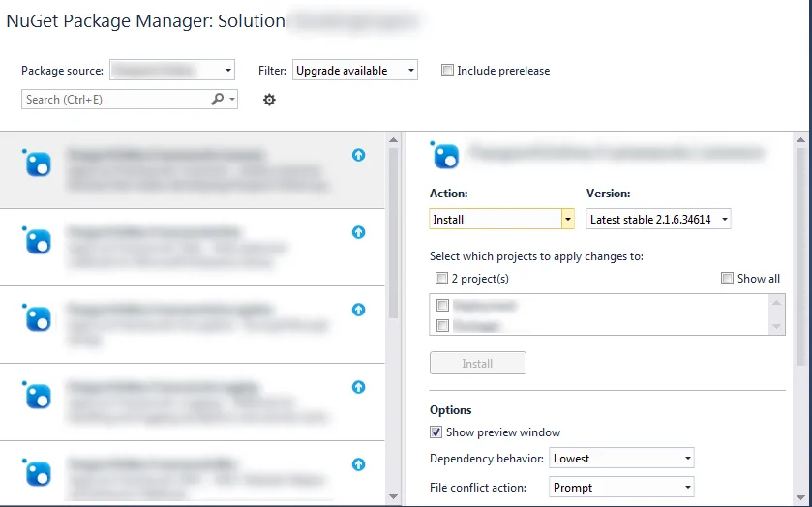This screenshot has height=507, width=812.
Task: Click upgrade arrow on fourth package row
Action: click(358, 387)
